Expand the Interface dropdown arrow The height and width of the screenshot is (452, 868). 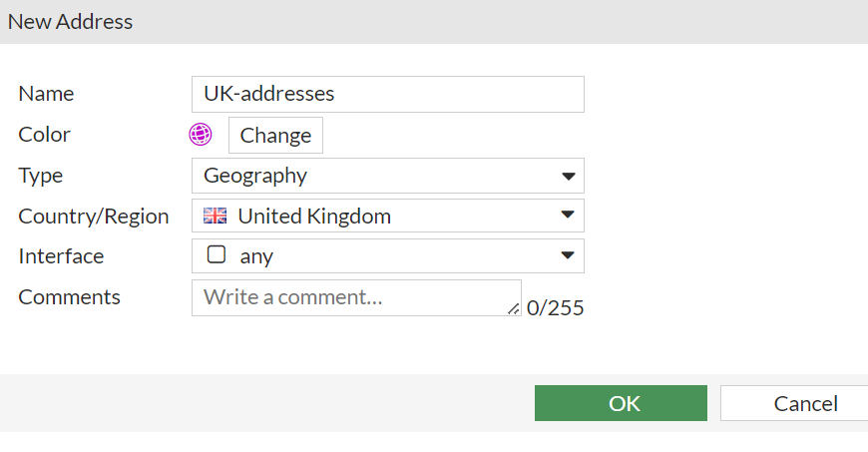click(568, 255)
